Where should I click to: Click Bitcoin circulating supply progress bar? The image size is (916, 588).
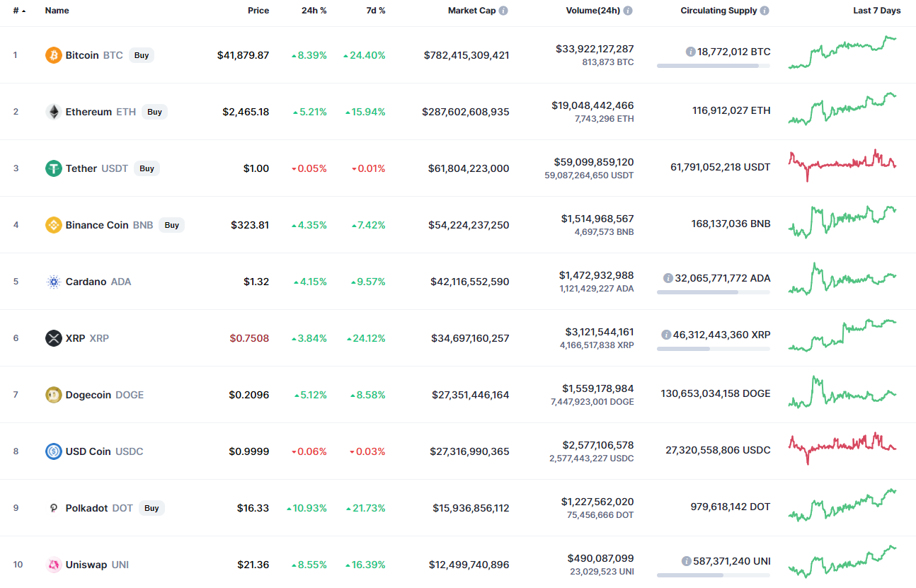pos(714,66)
